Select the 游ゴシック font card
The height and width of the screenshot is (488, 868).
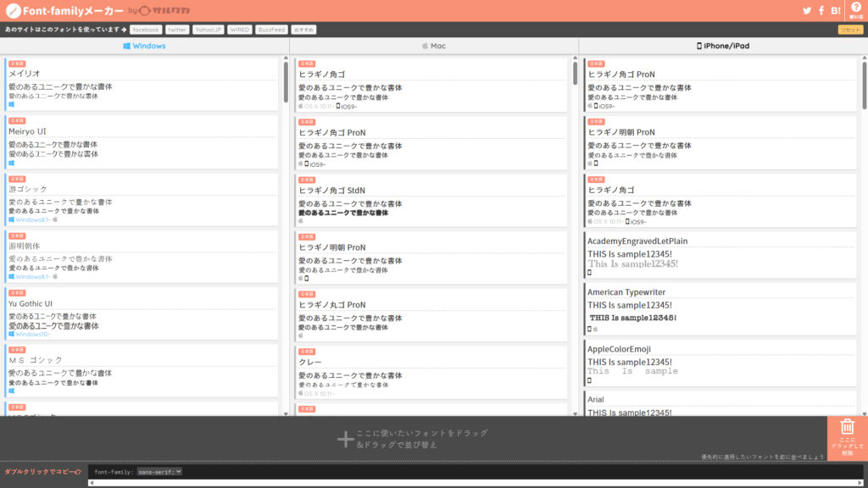[142, 200]
